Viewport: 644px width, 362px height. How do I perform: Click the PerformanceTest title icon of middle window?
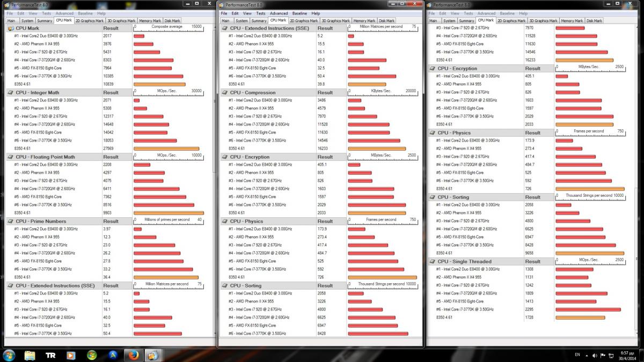pyautogui.click(x=222, y=4)
